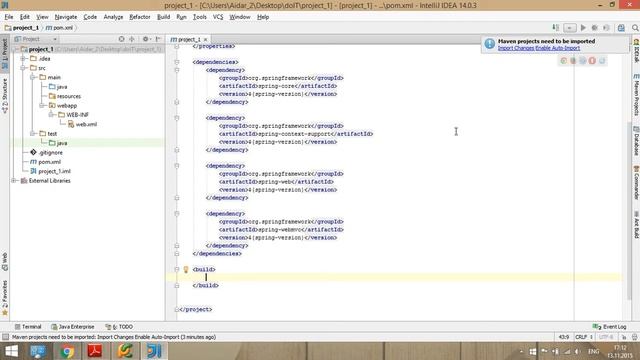Click the Search Everywhere magnifier icon
Image resolution: width=640 pixels, height=360 pixels.
635,28
